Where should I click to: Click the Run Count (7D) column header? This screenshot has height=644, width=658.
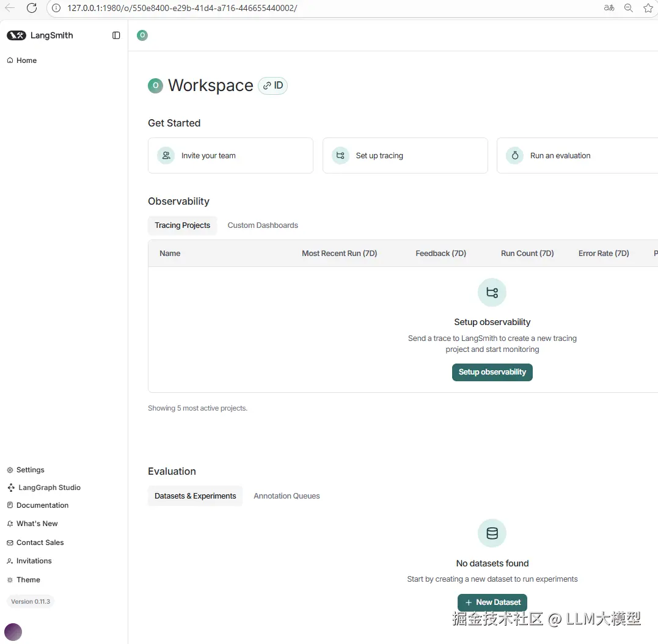(527, 254)
